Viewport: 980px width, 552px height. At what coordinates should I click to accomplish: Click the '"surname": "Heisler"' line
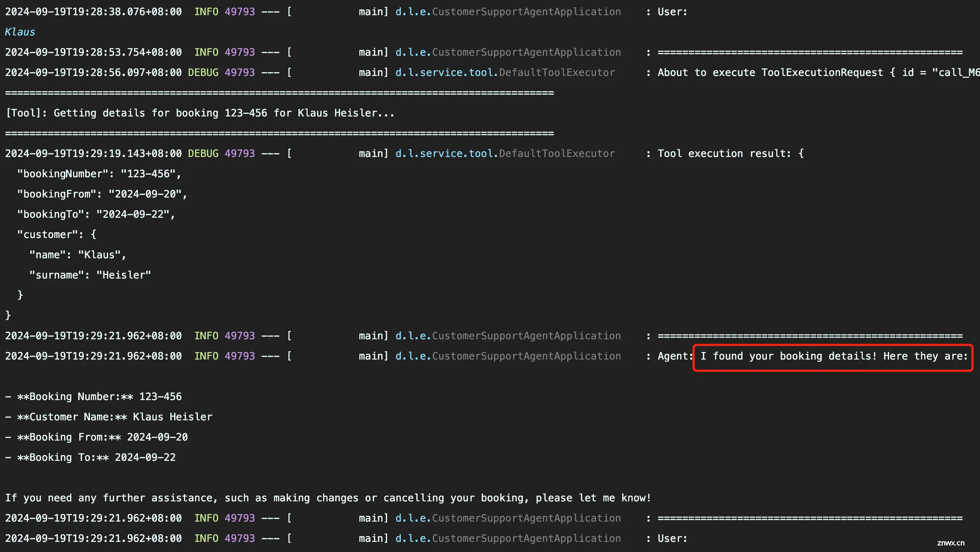90,275
